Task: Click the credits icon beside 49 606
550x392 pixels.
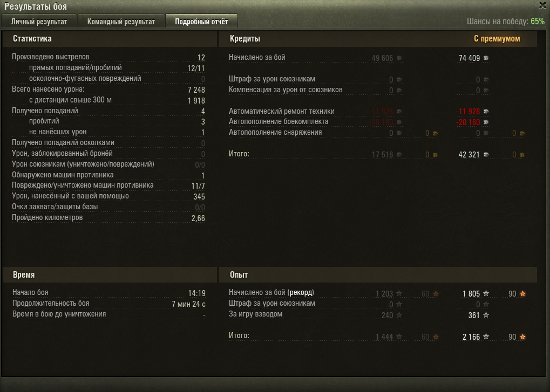Action: 399,58
